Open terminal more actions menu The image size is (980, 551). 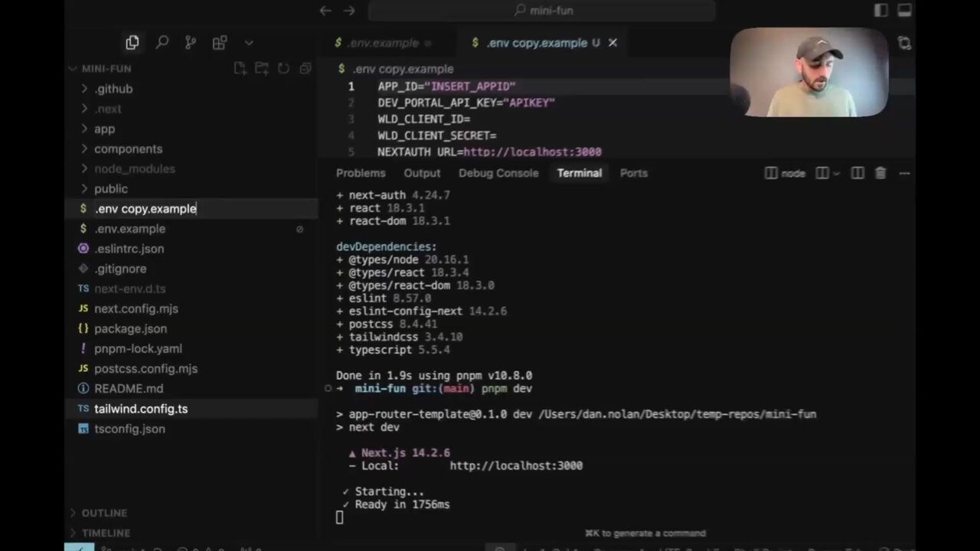903,173
